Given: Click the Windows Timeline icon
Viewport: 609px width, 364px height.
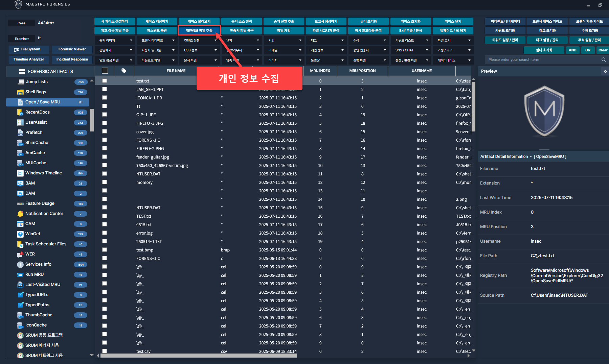Looking at the screenshot, I should [x=20, y=173].
